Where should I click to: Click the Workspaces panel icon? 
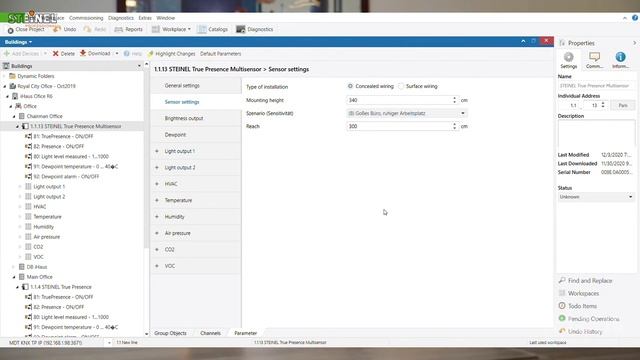pos(562,293)
